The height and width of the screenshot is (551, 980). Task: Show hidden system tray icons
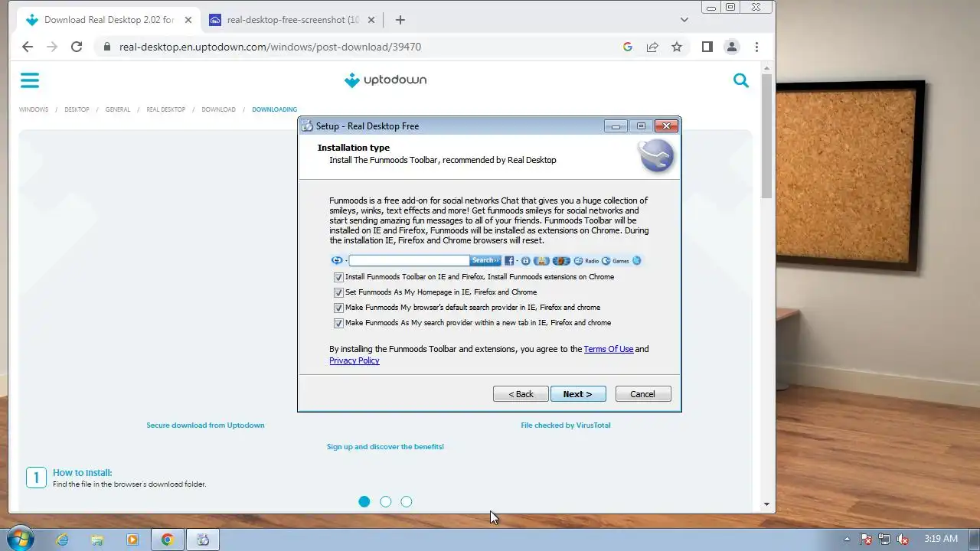pos(847,539)
